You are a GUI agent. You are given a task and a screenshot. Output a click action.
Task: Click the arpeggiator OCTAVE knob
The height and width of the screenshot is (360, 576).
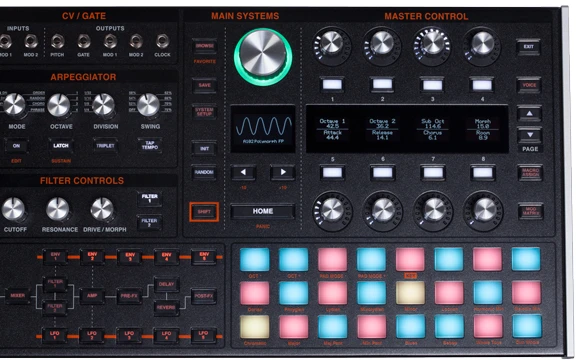[59, 105]
